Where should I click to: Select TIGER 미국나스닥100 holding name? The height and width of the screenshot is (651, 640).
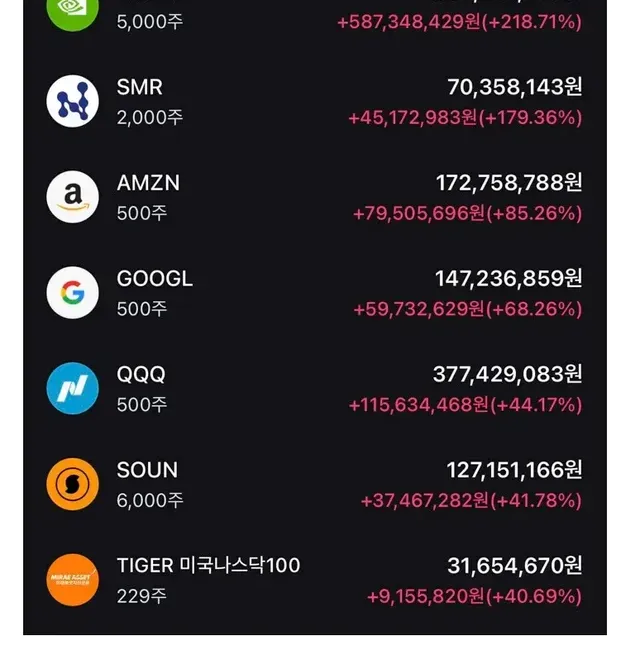(x=208, y=566)
